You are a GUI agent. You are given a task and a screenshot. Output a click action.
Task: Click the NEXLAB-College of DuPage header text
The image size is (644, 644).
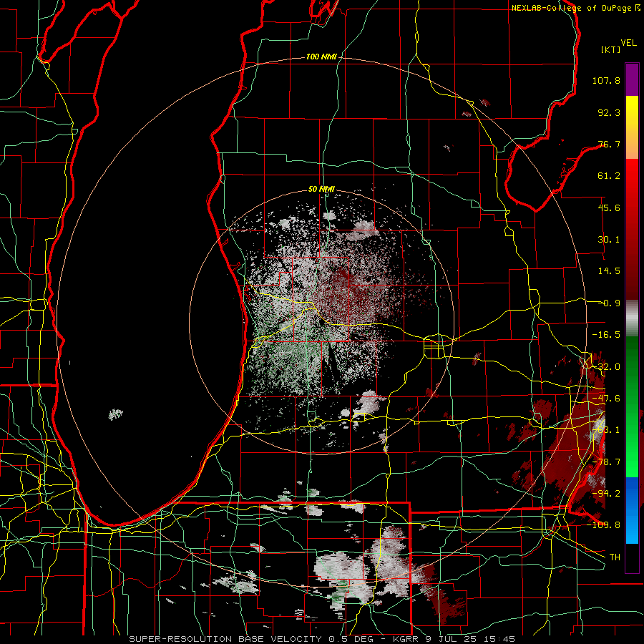tap(575, 8)
